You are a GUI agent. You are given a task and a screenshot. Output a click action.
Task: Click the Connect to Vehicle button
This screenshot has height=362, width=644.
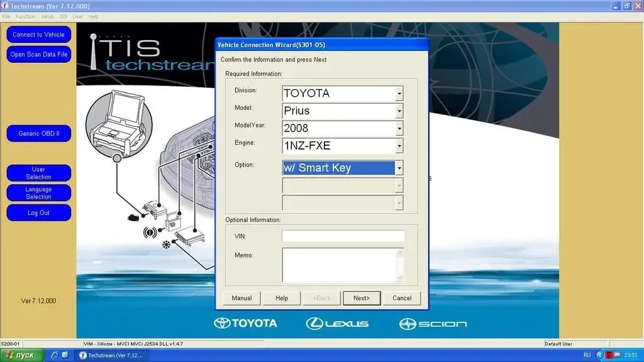[38, 35]
